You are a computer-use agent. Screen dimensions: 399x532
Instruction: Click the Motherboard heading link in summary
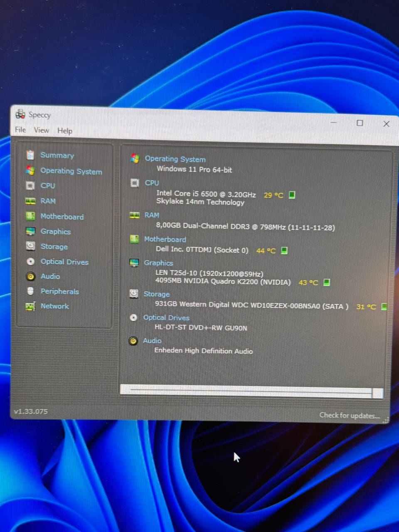tap(165, 239)
